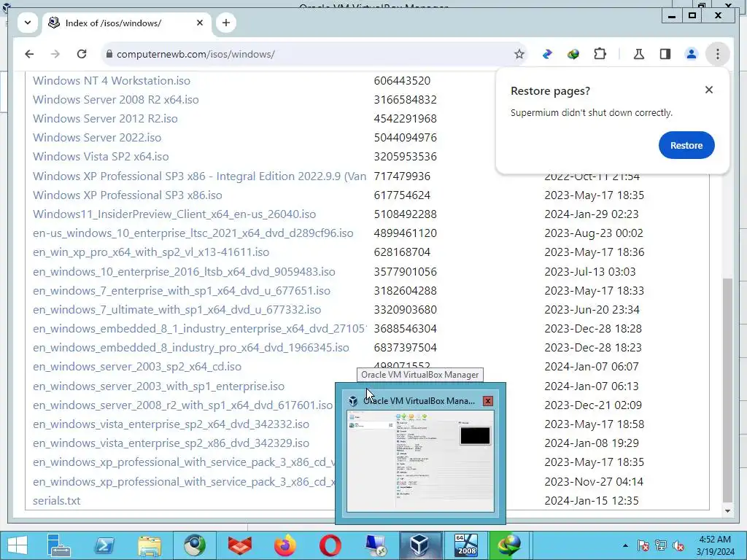Screen dimensions: 747x560
Task: Click en_windows_server_2008_r2_with_sp1 iso link
Action: [182, 405]
